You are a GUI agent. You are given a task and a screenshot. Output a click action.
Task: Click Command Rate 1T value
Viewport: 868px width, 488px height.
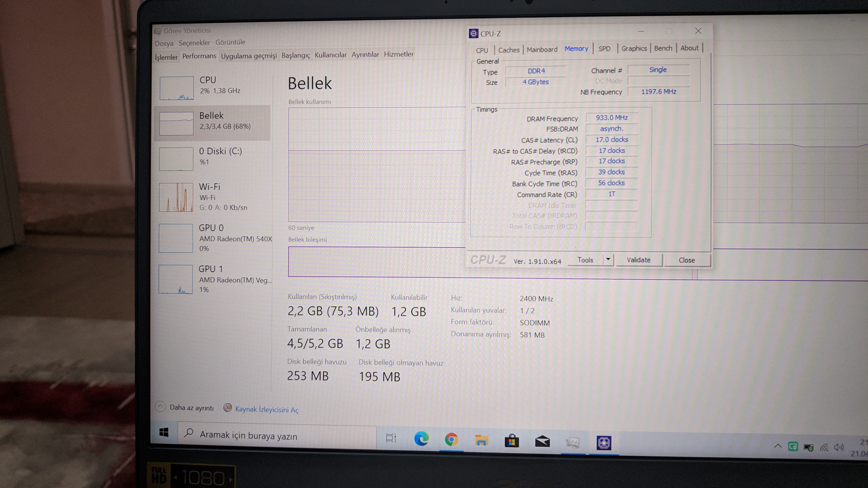(x=612, y=194)
